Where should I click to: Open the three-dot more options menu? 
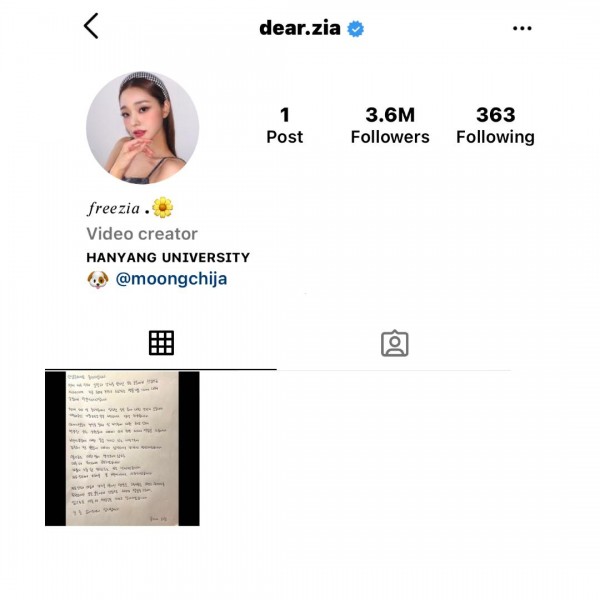coord(522,28)
